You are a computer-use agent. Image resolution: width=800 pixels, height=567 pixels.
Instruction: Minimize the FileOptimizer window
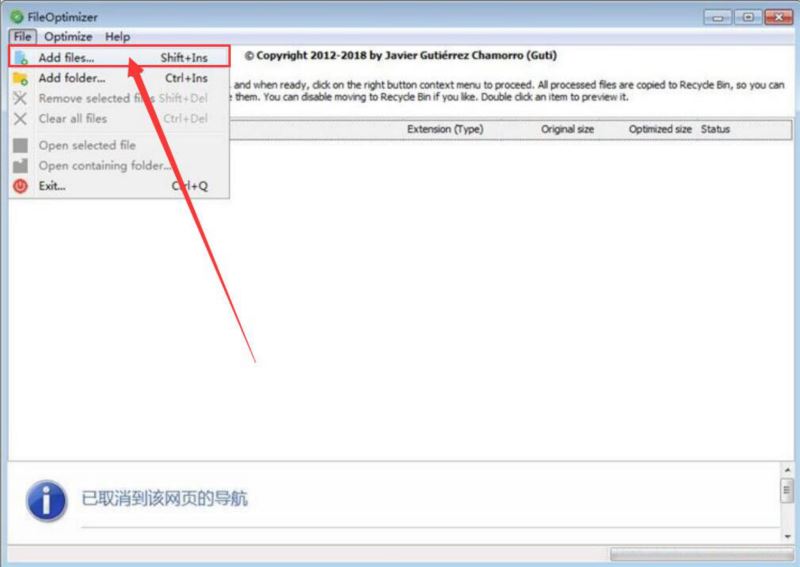[718, 18]
